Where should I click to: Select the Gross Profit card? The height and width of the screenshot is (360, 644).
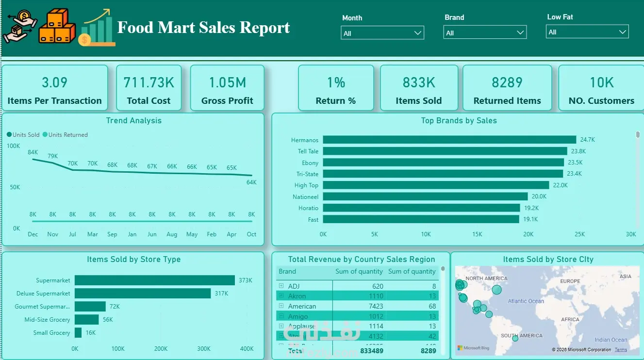[x=227, y=88]
